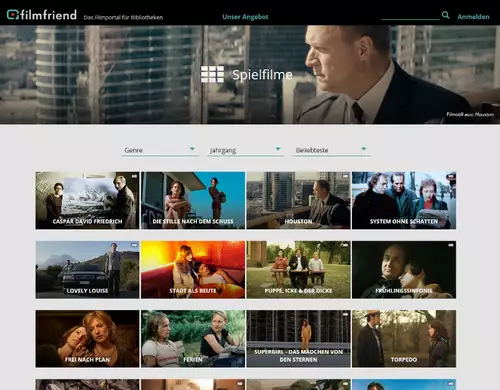
Task: Click the 'Filmstill aus: Houston' caption
Action: point(470,114)
